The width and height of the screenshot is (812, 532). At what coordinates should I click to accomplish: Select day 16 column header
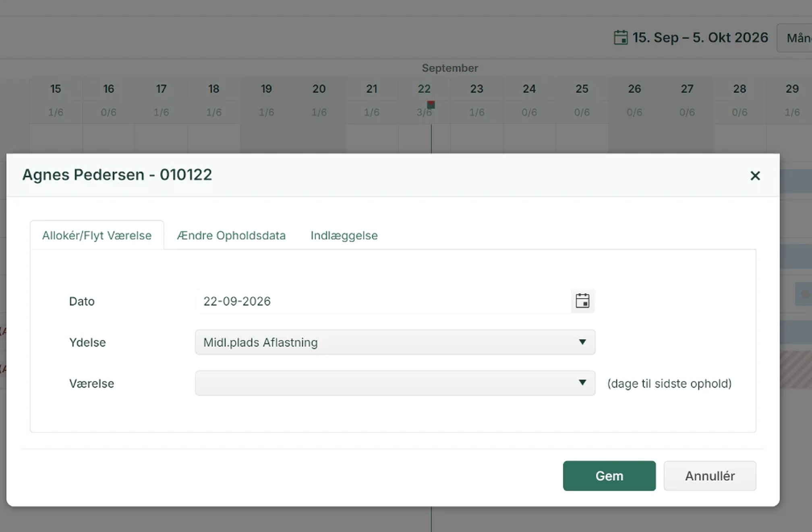pyautogui.click(x=108, y=89)
